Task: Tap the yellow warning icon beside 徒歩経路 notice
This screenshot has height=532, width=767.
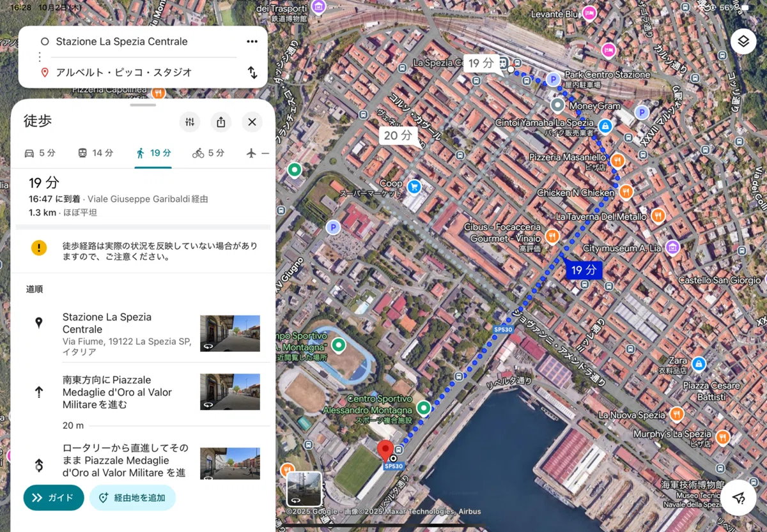Action: click(39, 248)
